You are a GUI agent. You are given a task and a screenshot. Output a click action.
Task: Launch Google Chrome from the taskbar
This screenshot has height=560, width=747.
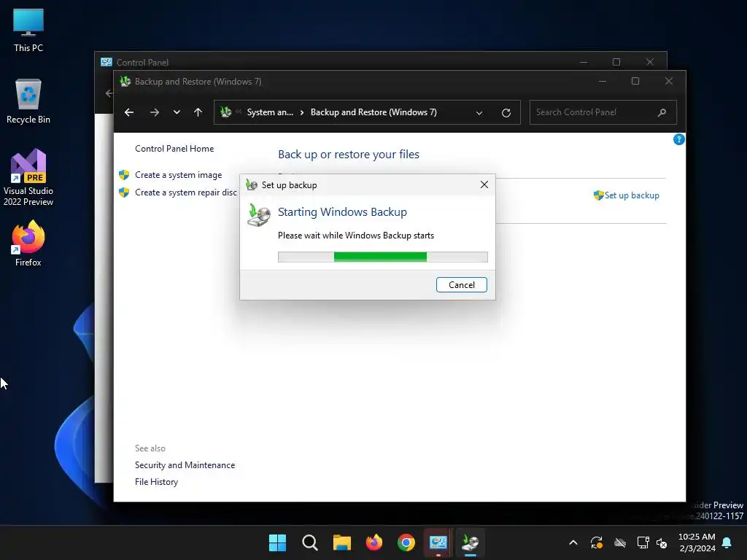coord(406,542)
